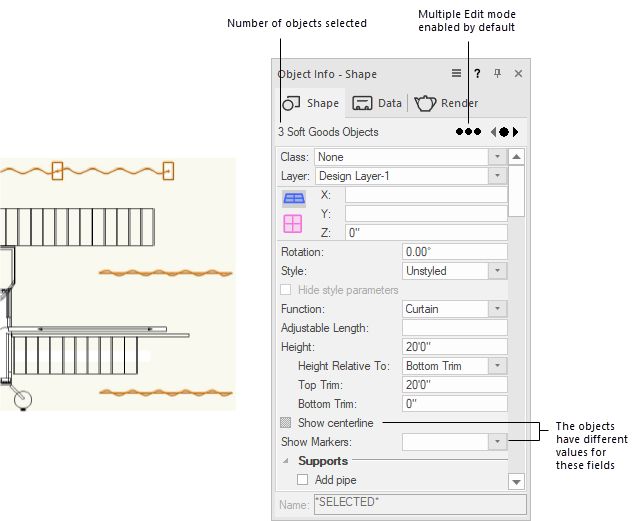The width and height of the screenshot is (642, 521).
Task: Open the Show Markers dropdown
Action: 497,441
